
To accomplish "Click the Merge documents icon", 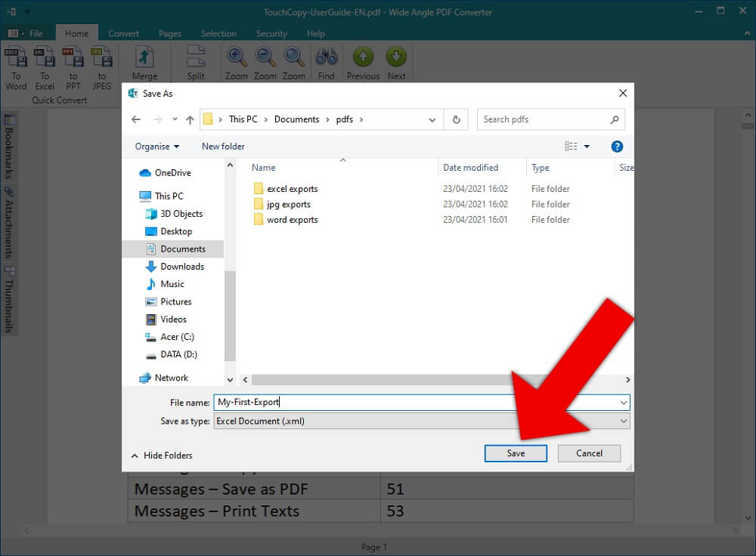I will point(144,58).
